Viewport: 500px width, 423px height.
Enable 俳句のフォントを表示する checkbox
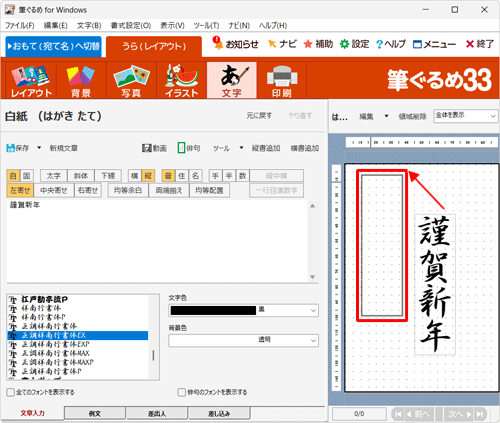(x=182, y=392)
